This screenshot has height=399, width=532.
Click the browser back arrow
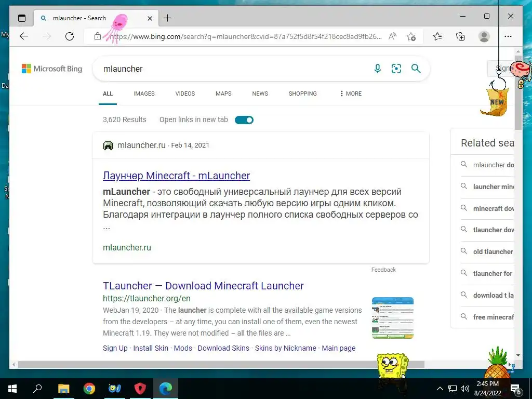point(24,36)
